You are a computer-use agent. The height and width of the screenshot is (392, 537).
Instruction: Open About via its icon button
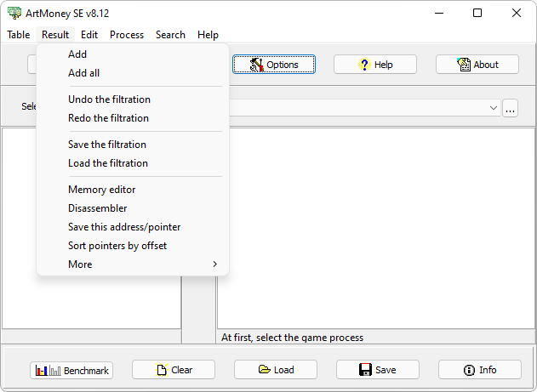(464, 65)
